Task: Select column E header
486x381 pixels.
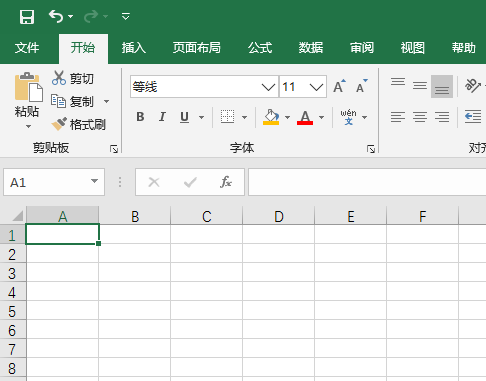Action: (x=351, y=216)
